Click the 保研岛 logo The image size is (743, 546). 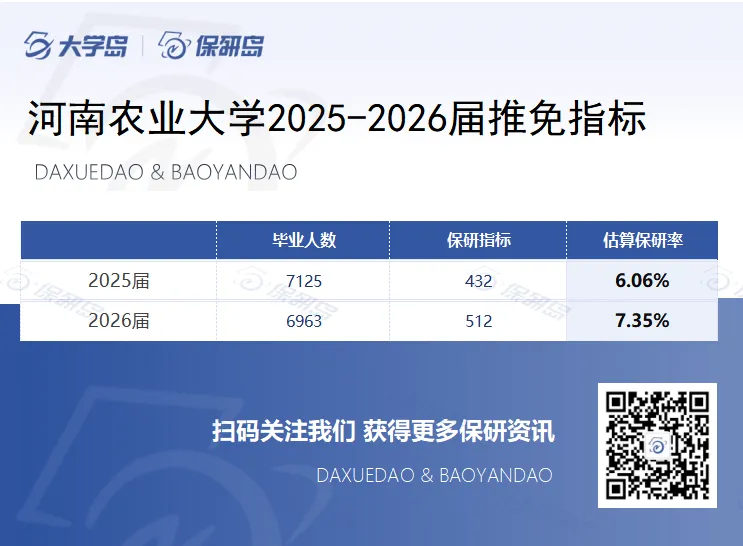[211, 46]
